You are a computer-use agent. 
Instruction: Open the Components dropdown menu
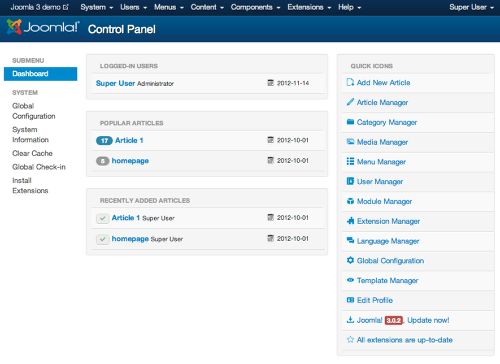pos(255,7)
